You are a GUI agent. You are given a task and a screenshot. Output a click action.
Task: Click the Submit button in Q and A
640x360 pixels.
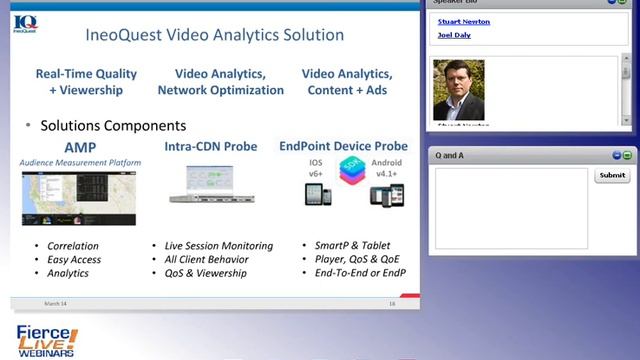(x=612, y=175)
